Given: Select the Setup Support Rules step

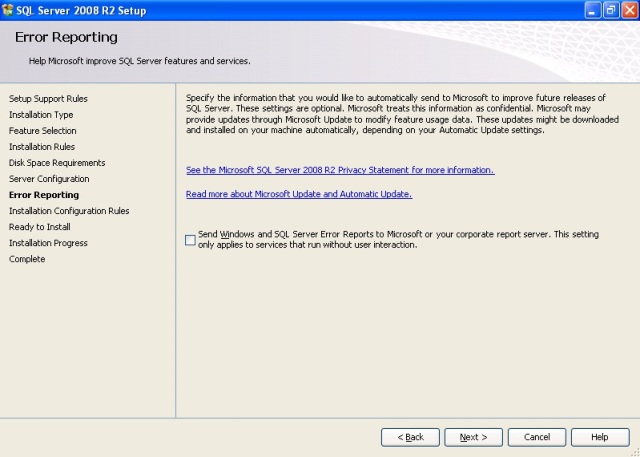Looking at the screenshot, I should [x=48, y=99].
